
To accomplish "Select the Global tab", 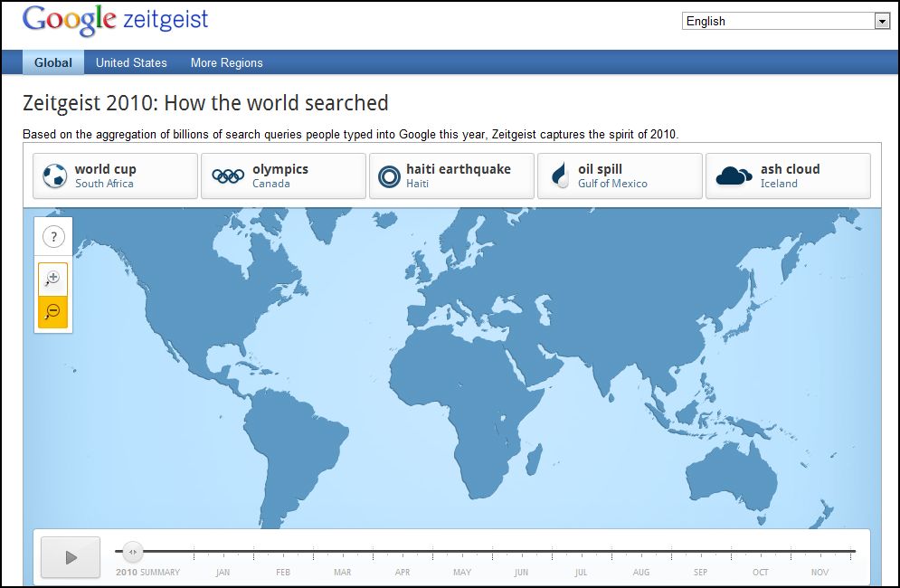I will click(52, 62).
